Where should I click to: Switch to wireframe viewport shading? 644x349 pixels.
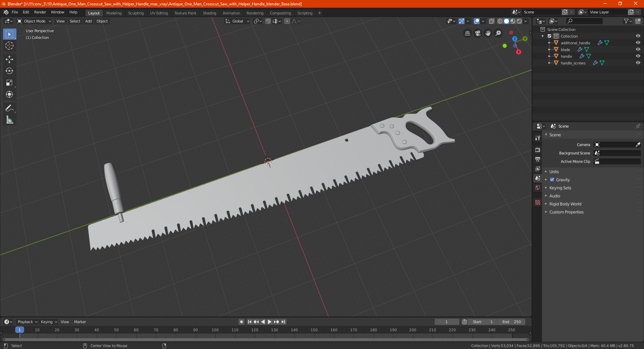500,21
